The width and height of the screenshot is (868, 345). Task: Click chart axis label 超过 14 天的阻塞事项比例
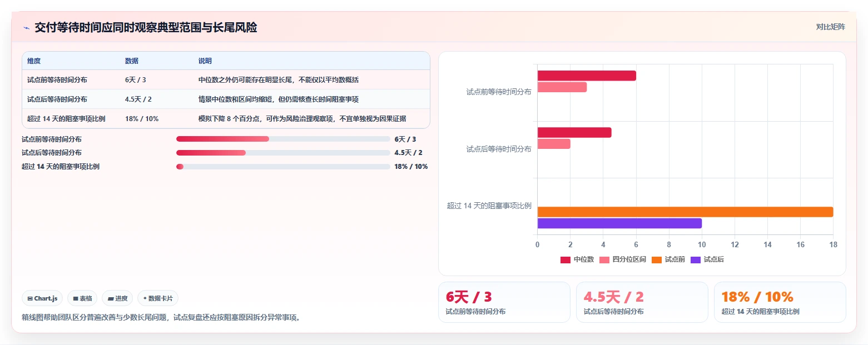coord(489,206)
